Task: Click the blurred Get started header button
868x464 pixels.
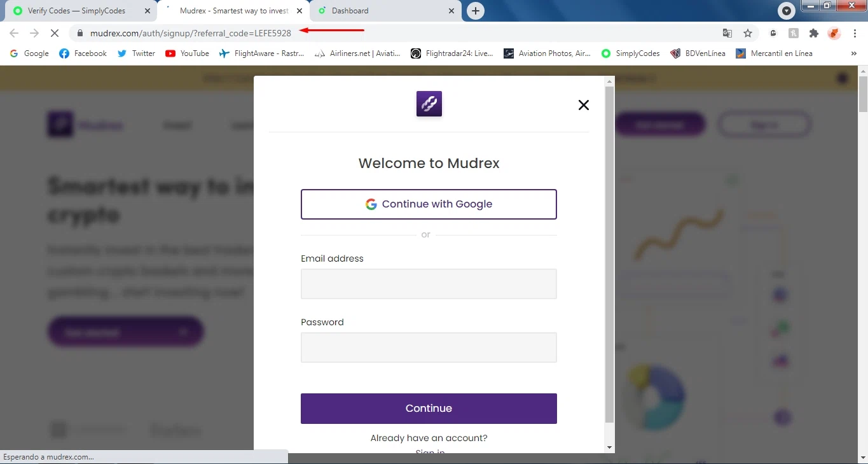Action: 660,125
